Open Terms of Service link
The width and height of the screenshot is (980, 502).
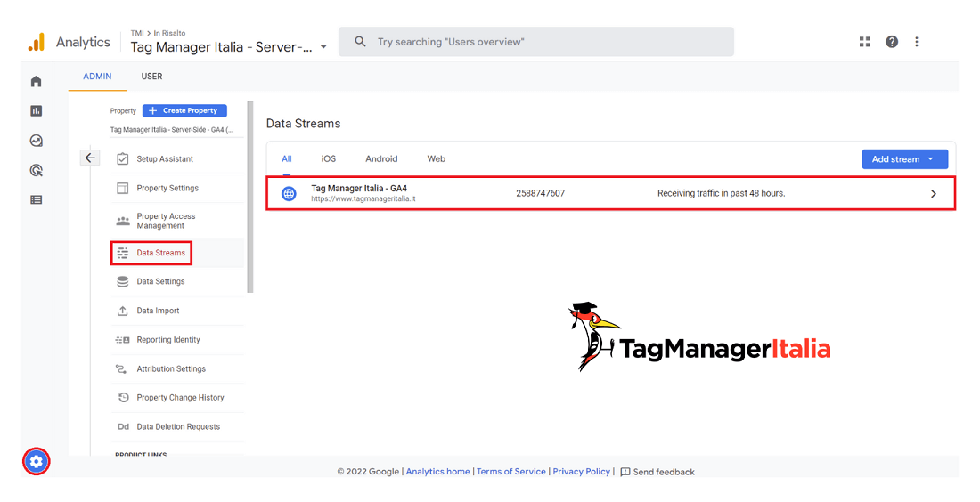[511, 472]
